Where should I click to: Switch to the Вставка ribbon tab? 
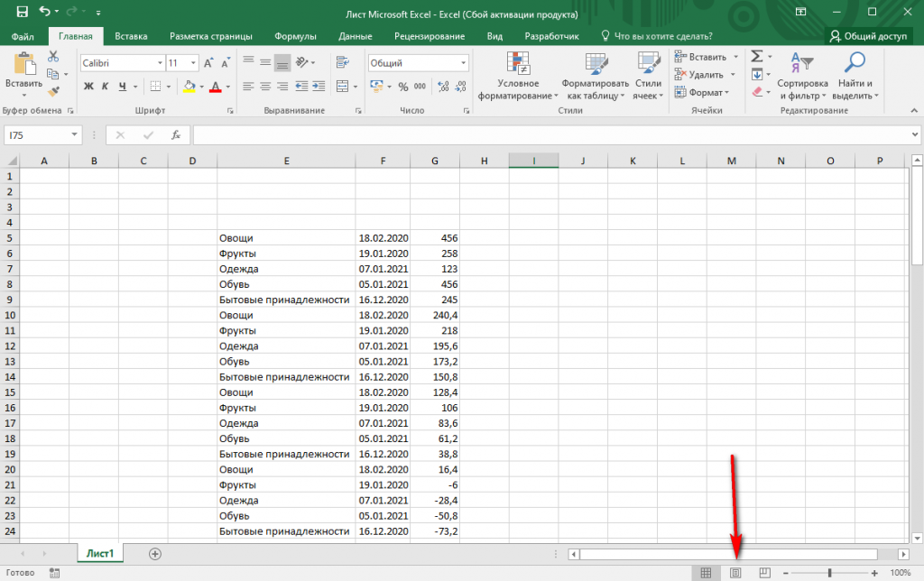(131, 36)
